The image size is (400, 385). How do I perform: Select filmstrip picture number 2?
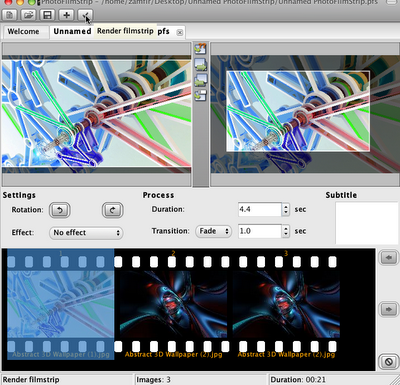point(173,304)
